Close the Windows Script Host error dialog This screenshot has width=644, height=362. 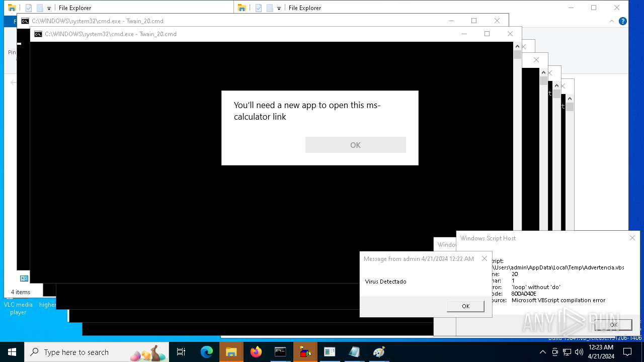coord(632,238)
